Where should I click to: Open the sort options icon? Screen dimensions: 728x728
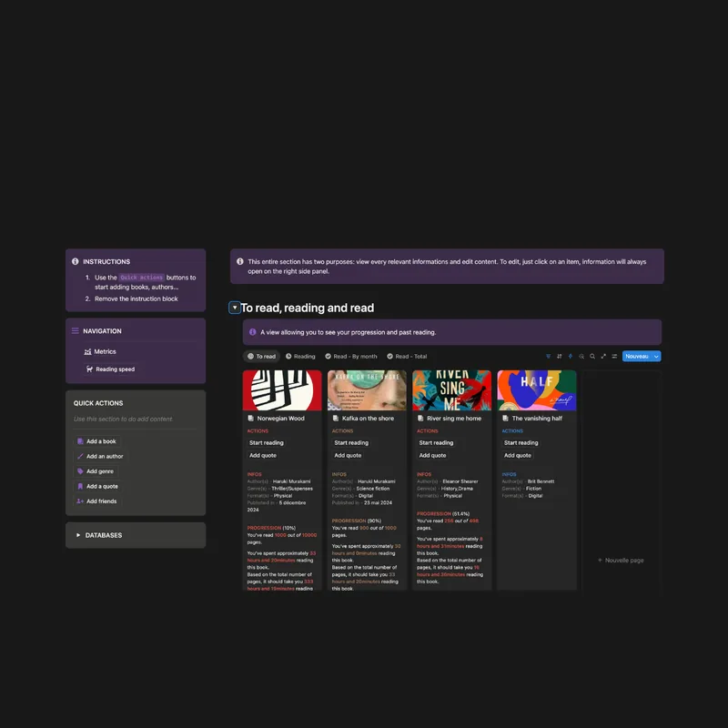point(561,356)
